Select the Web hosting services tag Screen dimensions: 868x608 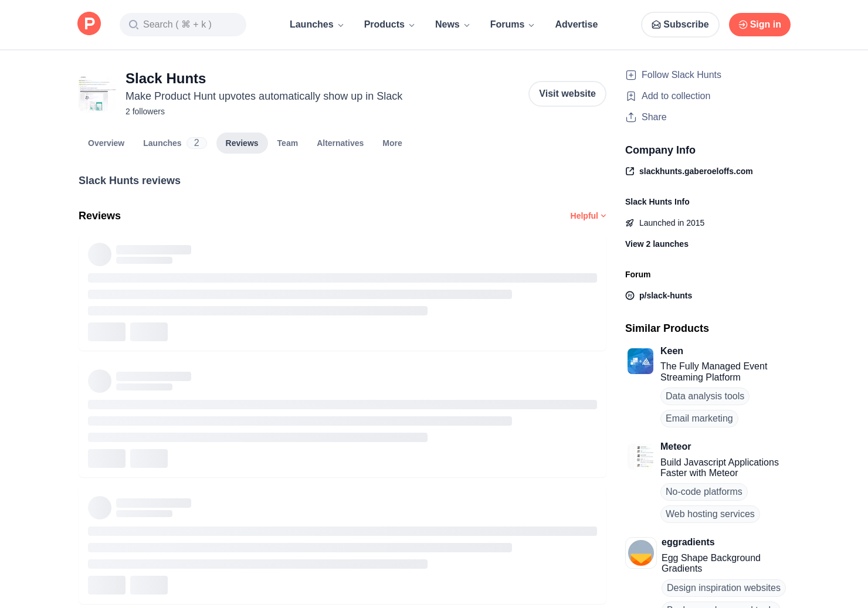click(x=710, y=514)
